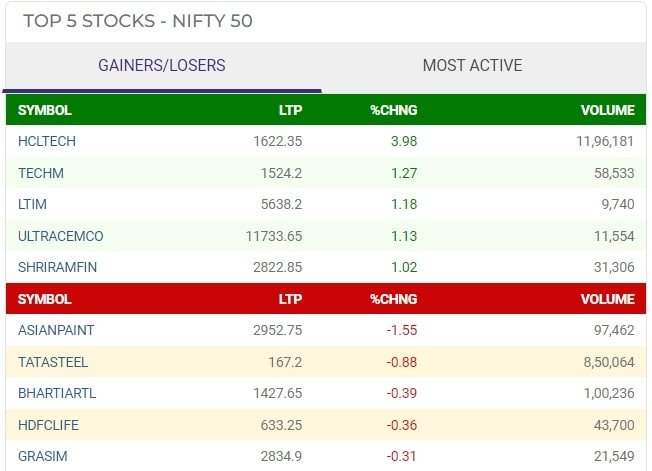Open BHARTIARTL stock details

(57, 393)
